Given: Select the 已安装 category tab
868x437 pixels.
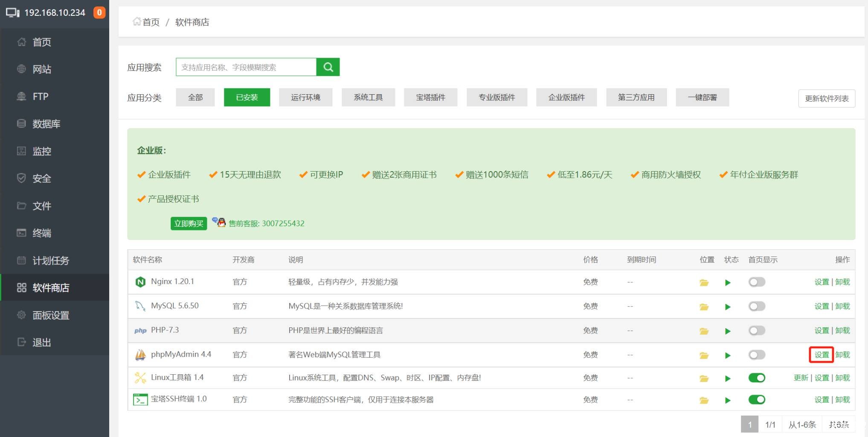Looking at the screenshot, I should point(247,97).
